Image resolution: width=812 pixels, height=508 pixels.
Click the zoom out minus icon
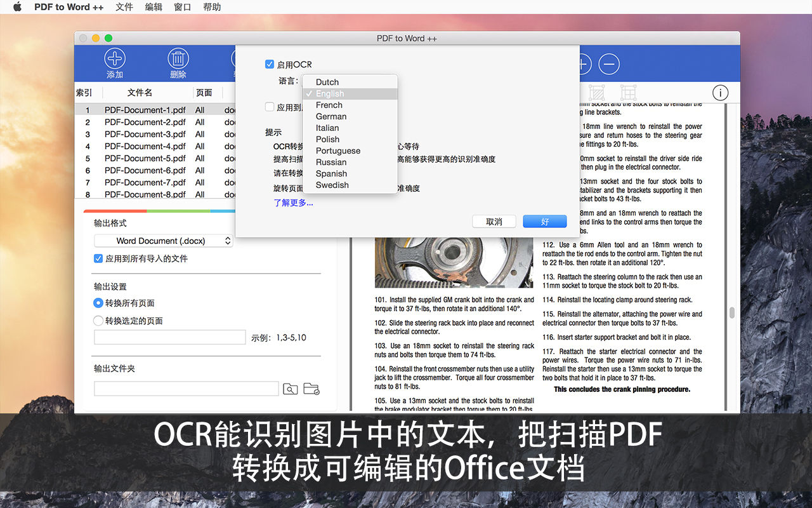click(609, 63)
